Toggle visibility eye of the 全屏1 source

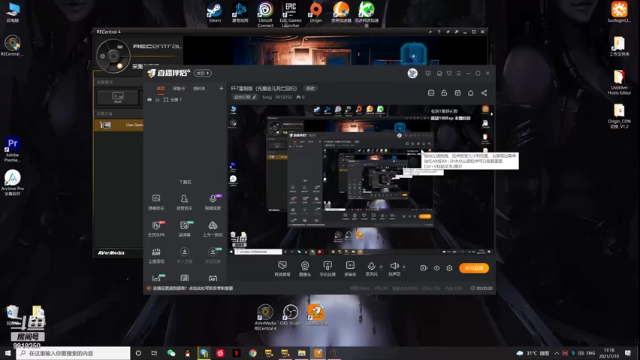coord(149,100)
